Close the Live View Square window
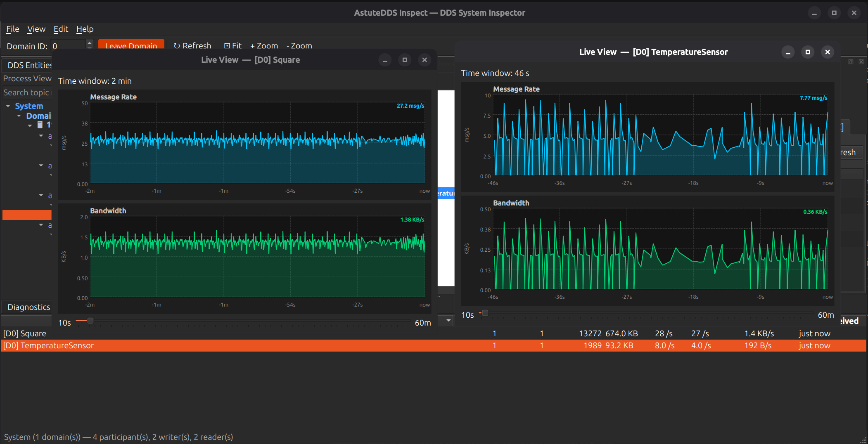 (x=425, y=60)
